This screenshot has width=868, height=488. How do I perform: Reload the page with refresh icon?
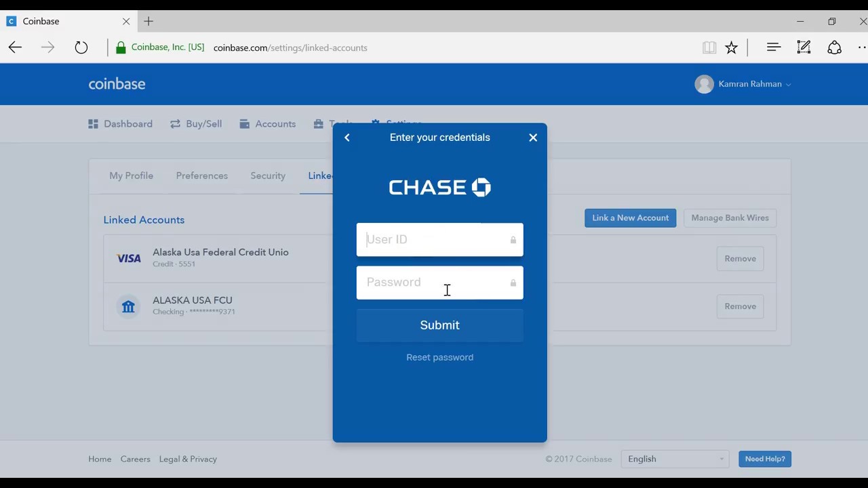pyautogui.click(x=81, y=47)
